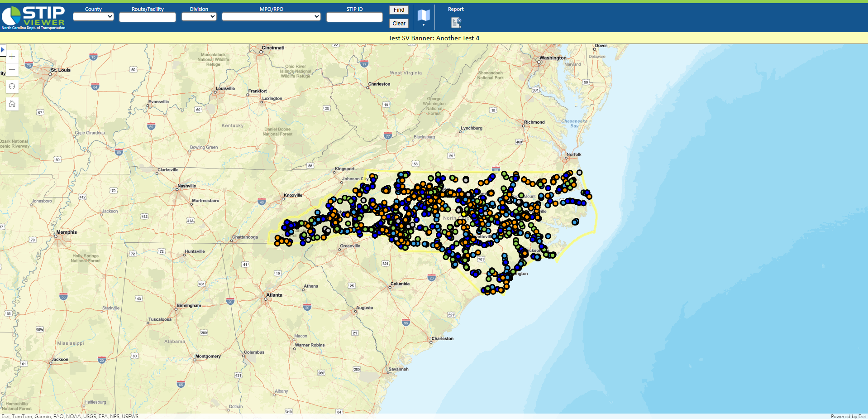Click the Greenville map label
Image resolution: width=868 pixels, height=419 pixels.
[350, 246]
